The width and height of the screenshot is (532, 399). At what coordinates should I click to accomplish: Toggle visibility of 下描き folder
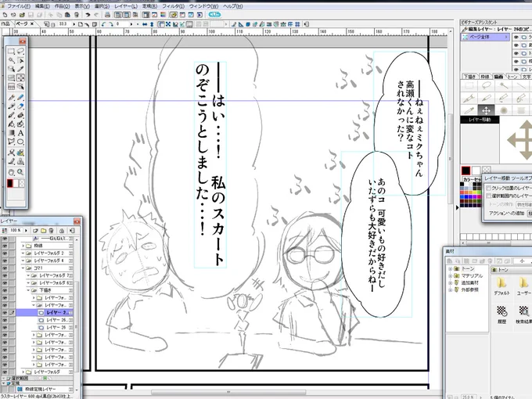tap(5, 290)
